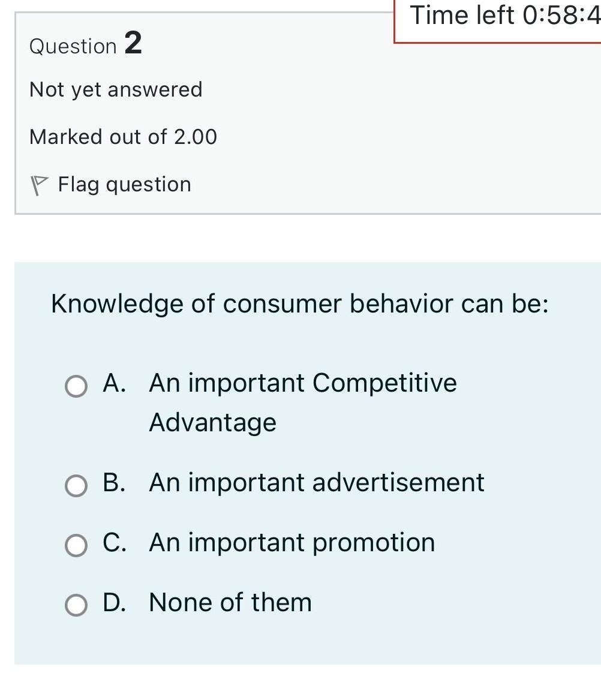Click the Flag question link
601x700 pixels.
coord(124,184)
